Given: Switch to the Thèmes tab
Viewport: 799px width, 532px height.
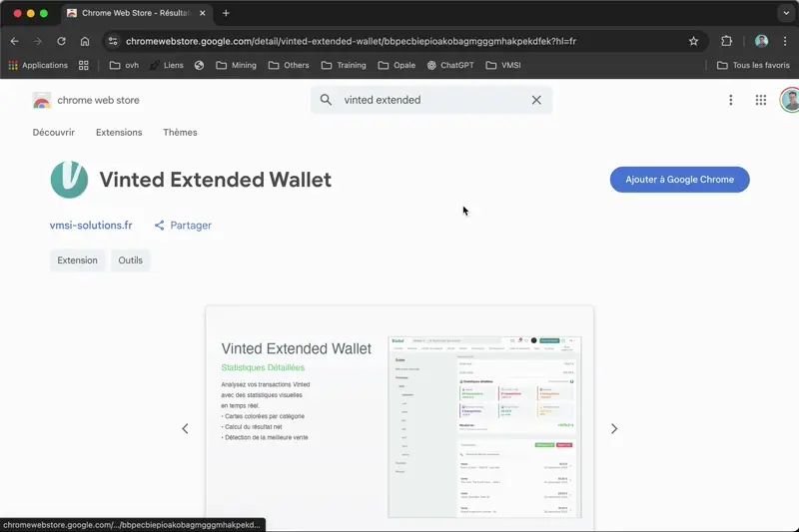Looking at the screenshot, I should pos(180,133).
